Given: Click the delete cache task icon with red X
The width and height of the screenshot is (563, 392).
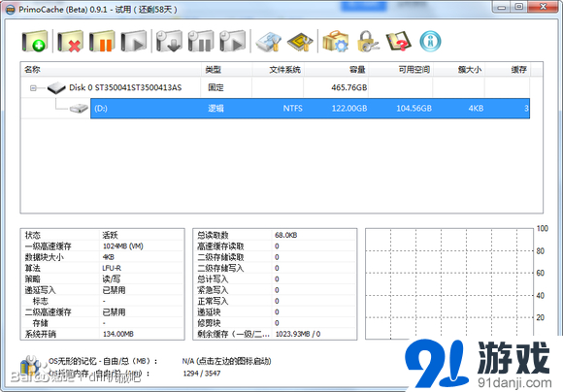Looking at the screenshot, I should point(70,42).
